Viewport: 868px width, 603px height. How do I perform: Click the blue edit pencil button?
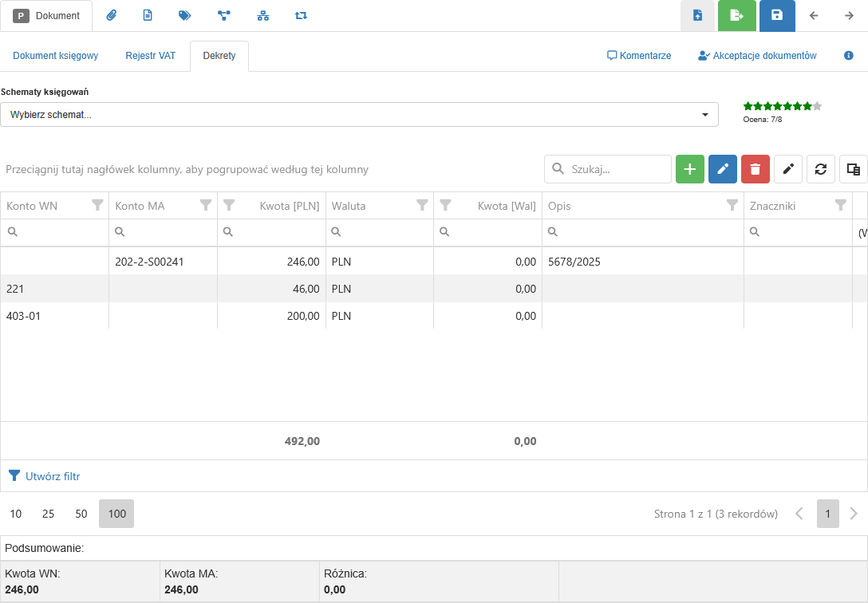coord(723,169)
